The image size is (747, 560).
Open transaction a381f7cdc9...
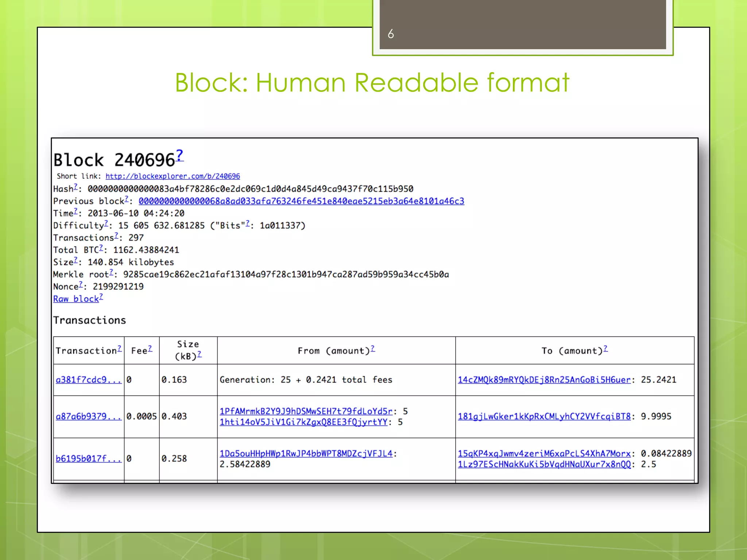(88, 380)
